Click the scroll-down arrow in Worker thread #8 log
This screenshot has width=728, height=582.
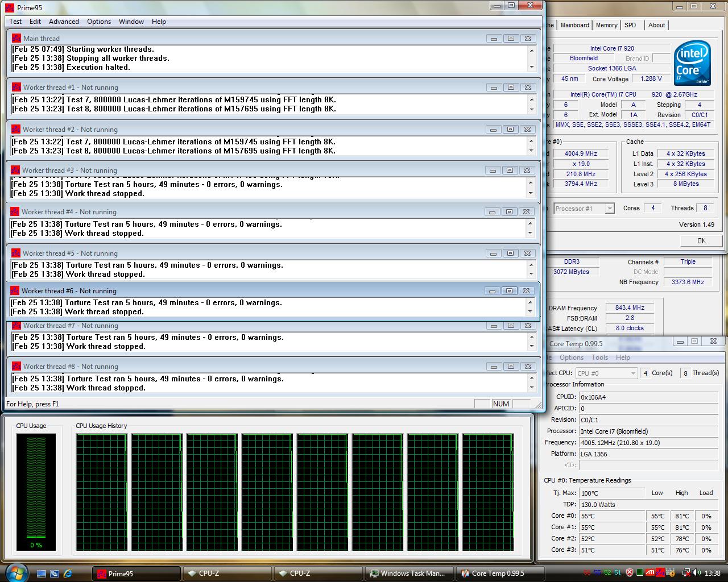pyautogui.click(x=532, y=388)
